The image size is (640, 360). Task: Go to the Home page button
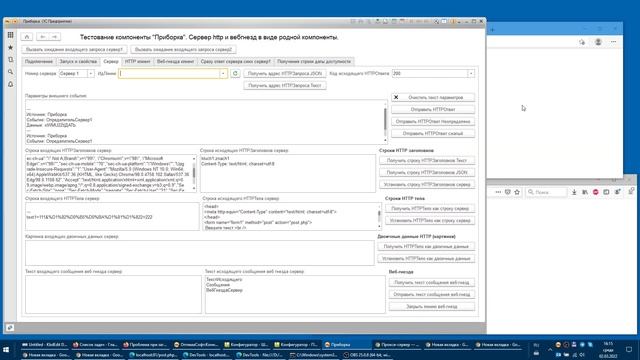[27, 37]
